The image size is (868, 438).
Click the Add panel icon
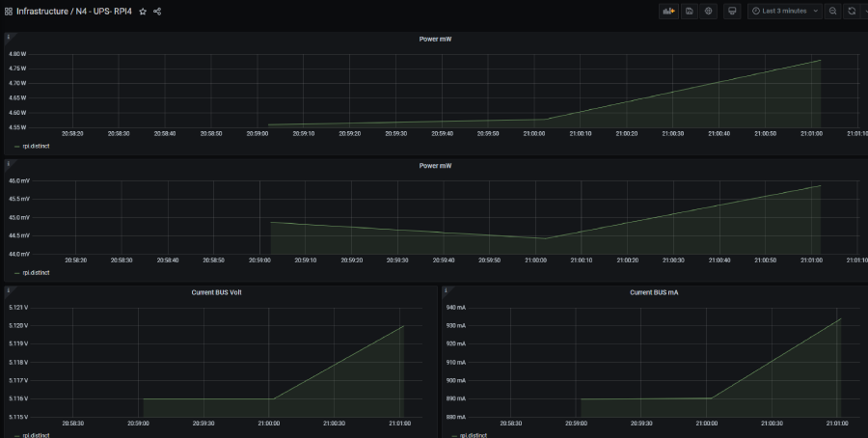coord(668,11)
